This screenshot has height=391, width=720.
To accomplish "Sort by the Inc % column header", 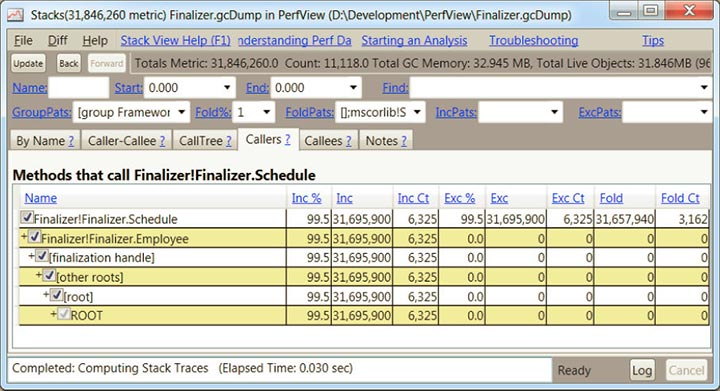I will [306, 198].
